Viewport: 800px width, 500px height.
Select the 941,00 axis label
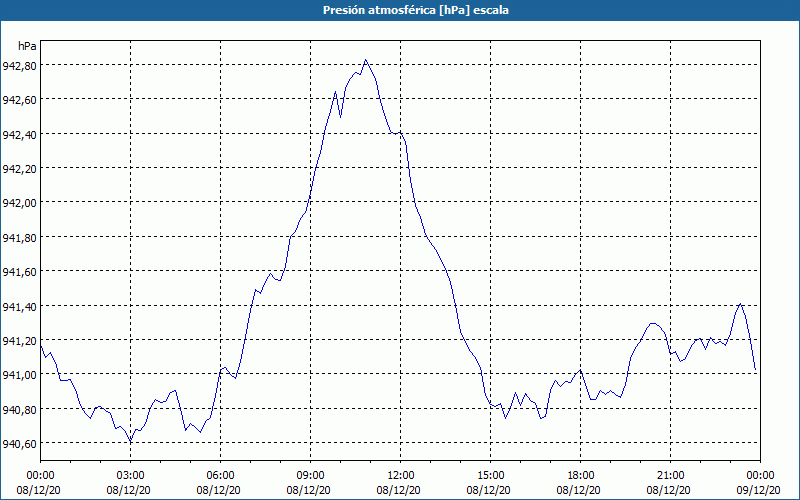click(20, 375)
